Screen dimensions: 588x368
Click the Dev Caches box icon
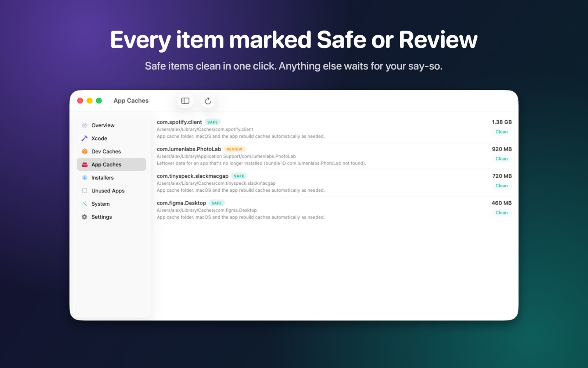click(x=85, y=151)
